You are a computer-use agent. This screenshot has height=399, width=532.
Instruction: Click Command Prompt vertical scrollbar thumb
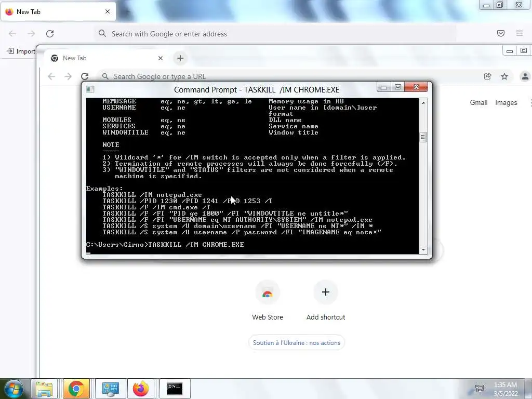(x=423, y=137)
